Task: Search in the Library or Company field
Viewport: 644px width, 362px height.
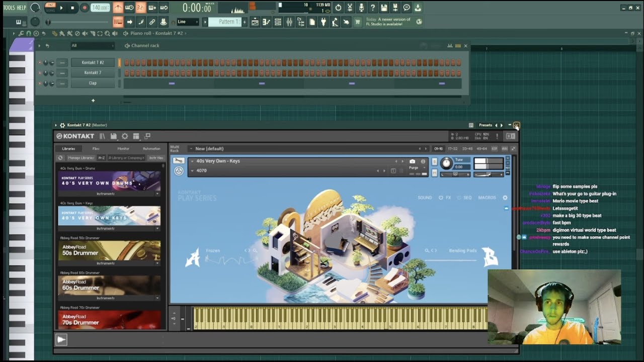Action: pos(126,158)
